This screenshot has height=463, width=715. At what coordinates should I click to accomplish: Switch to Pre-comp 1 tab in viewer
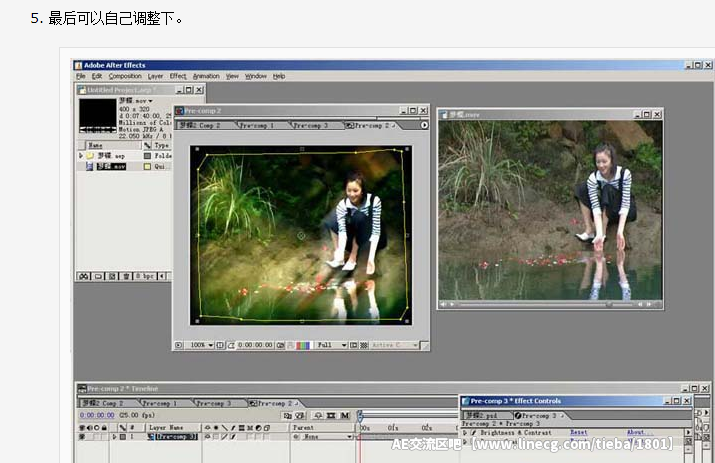(x=257, y=125)
